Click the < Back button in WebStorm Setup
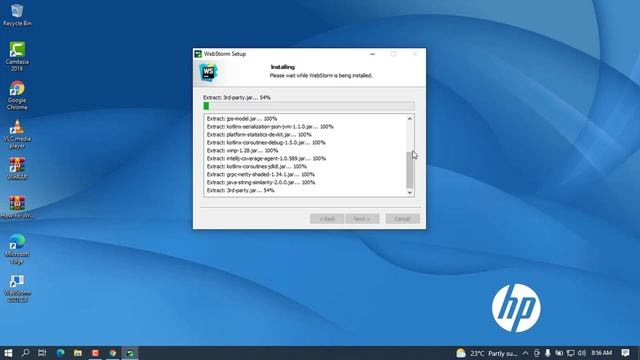 (327, 219)
